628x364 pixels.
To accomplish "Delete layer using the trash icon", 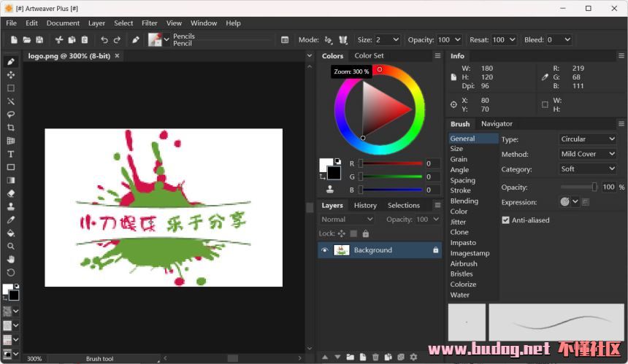I will coord(375,357).
